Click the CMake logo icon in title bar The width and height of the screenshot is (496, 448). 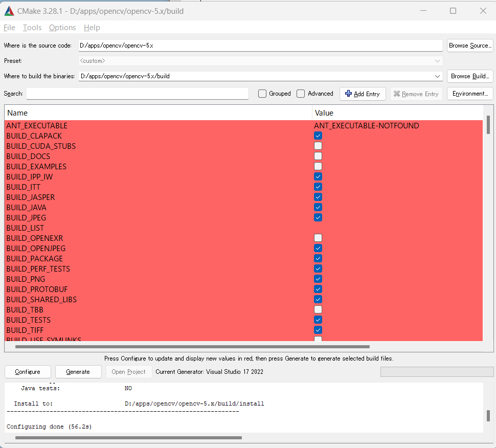(x=9, y=11)
